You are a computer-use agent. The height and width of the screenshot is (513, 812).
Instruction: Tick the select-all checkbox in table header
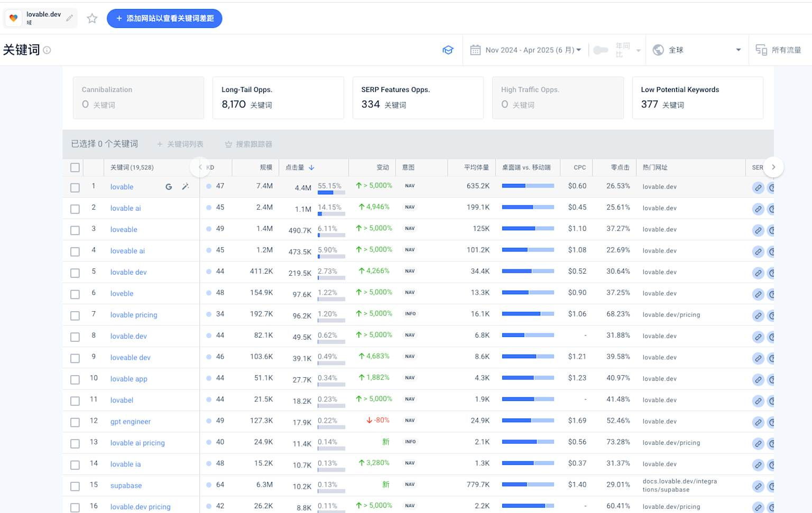point(75,167)
